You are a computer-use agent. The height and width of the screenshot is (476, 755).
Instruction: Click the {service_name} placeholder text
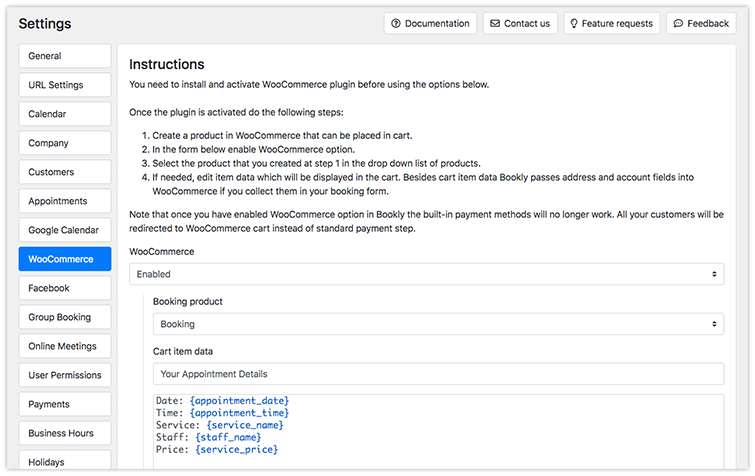tap(245, 425)
